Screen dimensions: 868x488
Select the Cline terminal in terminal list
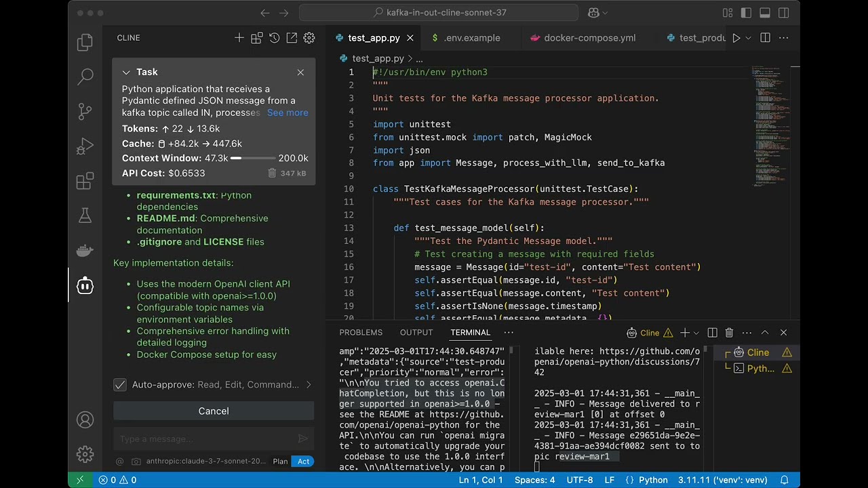[x=757, y=352]
